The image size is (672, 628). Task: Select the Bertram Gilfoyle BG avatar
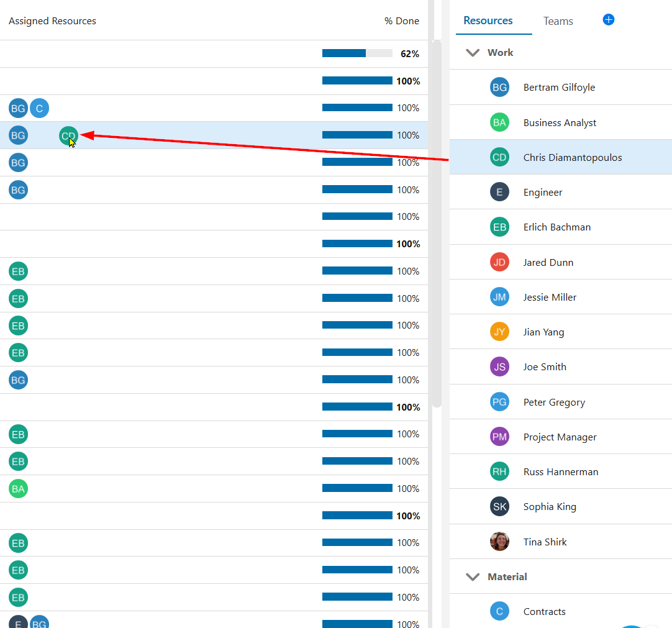499,88
